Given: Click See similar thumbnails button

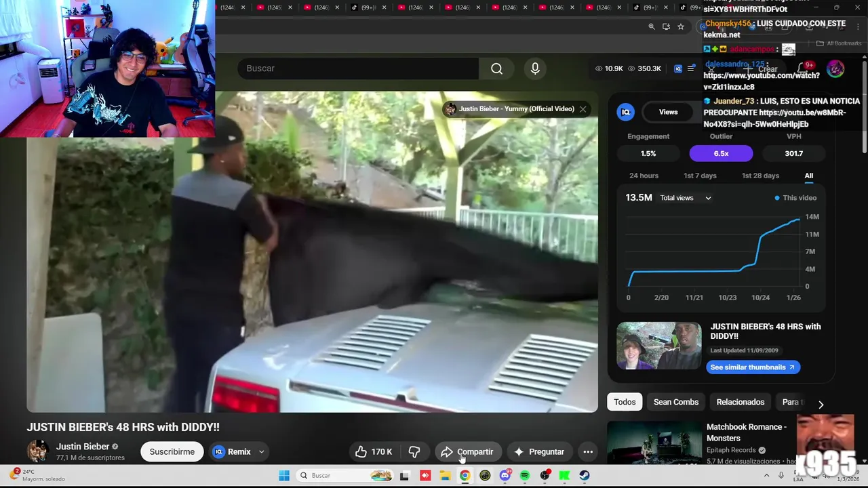Looking at the screenshot, I should [753, 367].
